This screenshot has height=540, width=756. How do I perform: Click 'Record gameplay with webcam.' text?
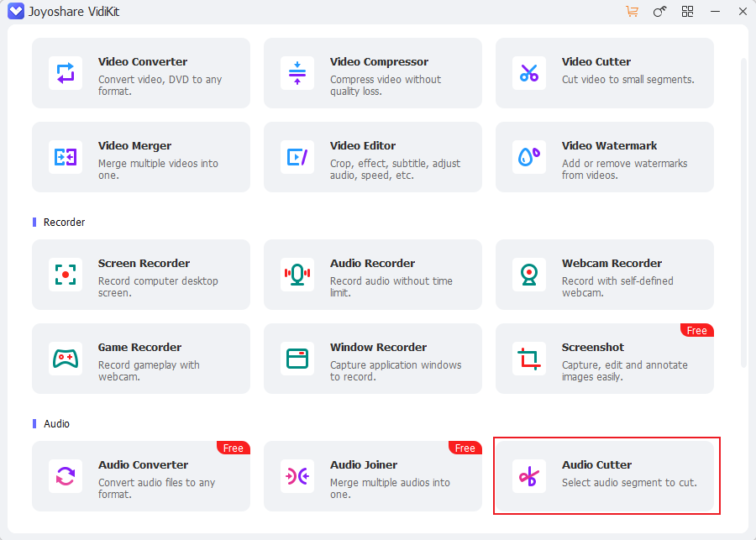click(149, 370)
